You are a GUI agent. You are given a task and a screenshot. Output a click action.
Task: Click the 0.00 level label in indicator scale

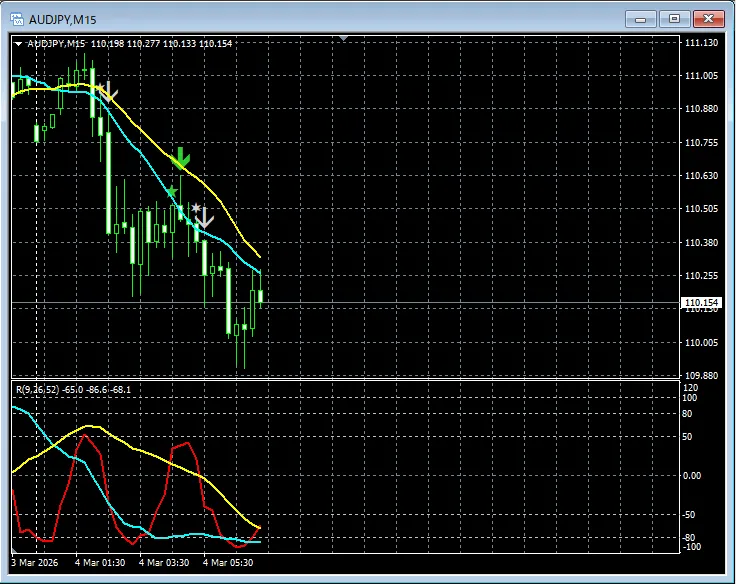click(691, 476)
